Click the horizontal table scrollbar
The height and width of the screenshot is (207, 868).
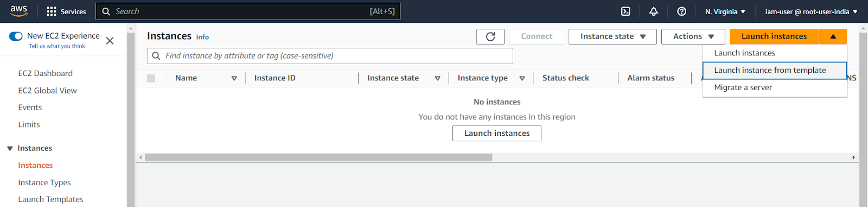pos(318,158)
